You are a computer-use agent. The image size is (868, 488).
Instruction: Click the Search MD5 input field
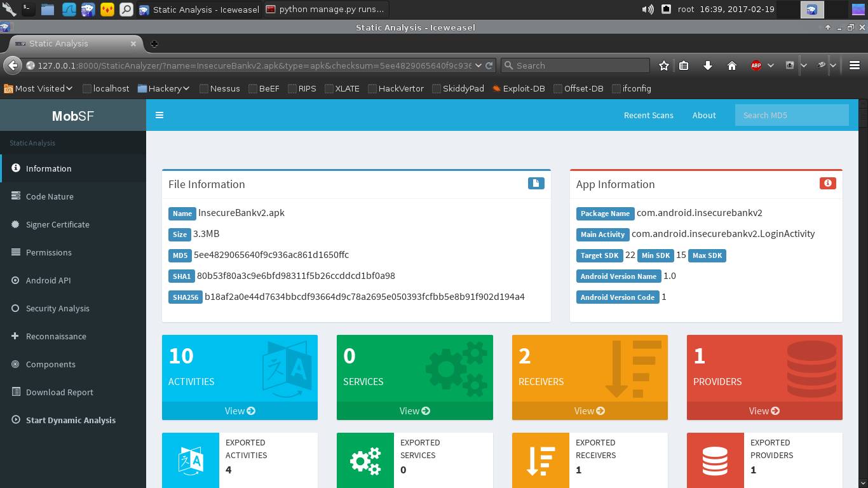[x=791, y=115]
